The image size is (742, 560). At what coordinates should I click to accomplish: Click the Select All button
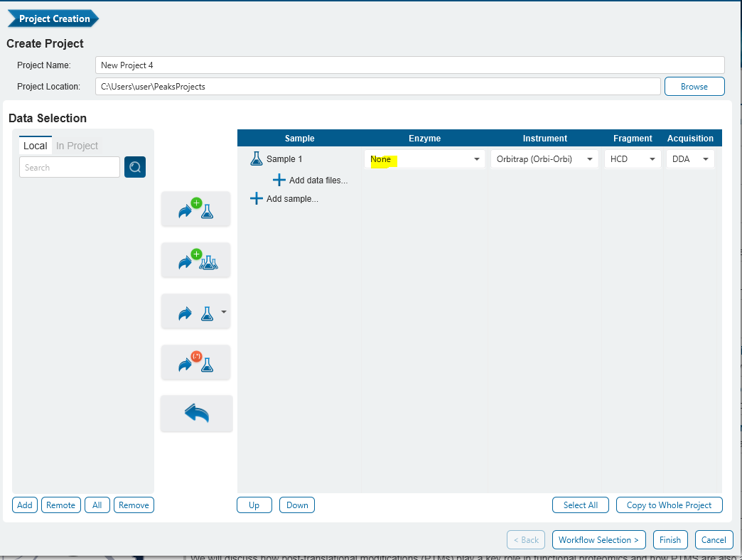581,505
